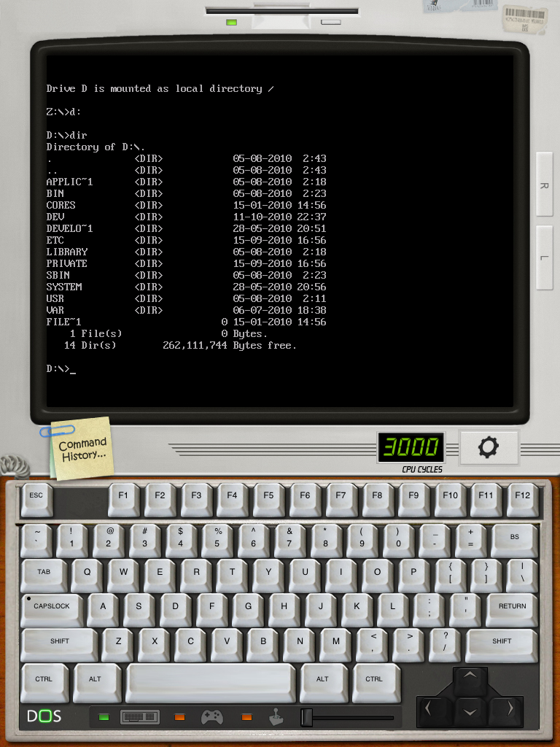Tap the left bracket / brace key
The height and width of the screenshot is (747, 560).
pos(450,575)
